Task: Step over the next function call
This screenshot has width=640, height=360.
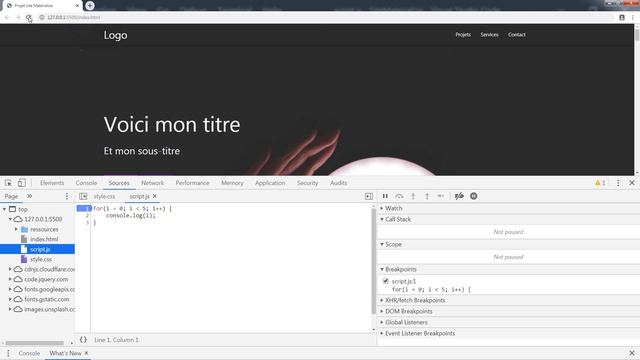Action: click(399, 196)
